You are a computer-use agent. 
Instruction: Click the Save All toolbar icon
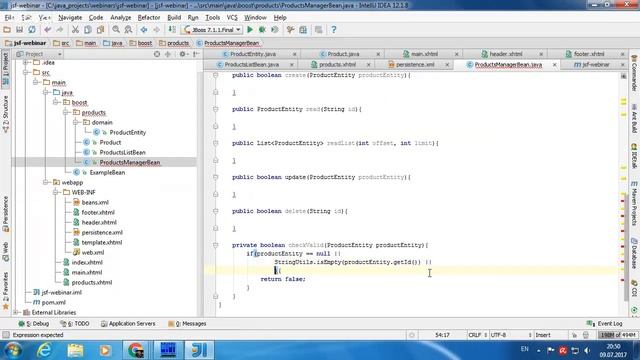coord(19,30)
